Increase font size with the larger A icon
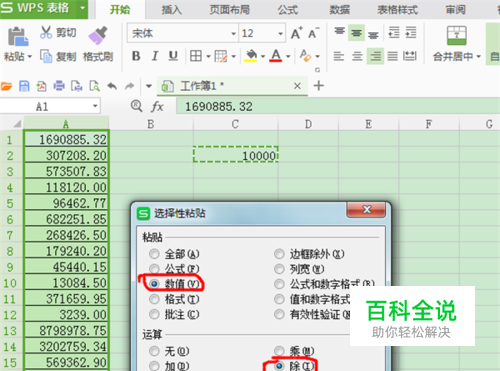 click(x=296, y=33)
